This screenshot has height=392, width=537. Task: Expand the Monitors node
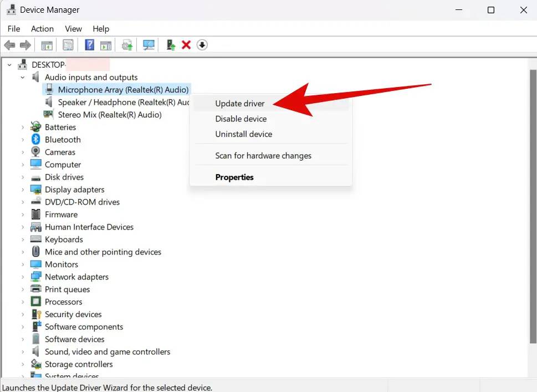click(x=23, y=264)
